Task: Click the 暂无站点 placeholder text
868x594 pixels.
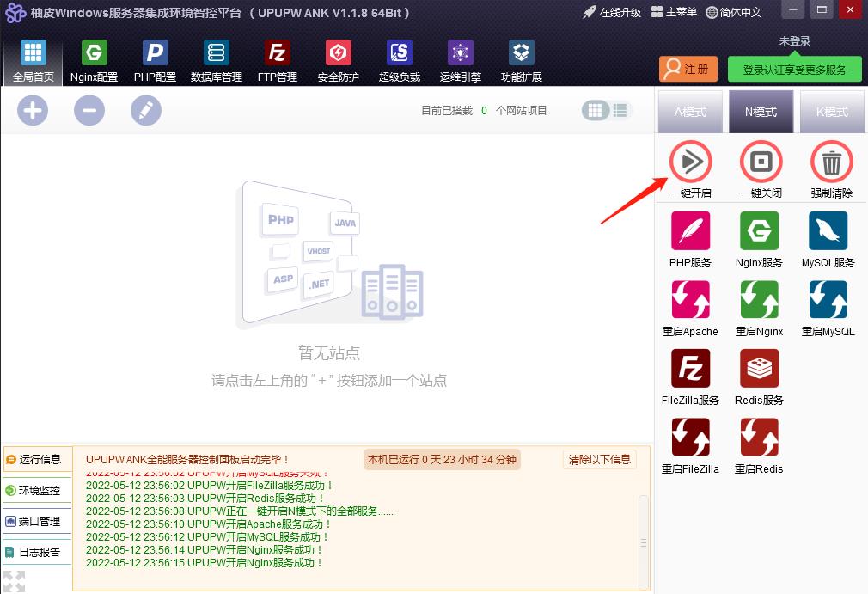Action: tap(329, 352)
